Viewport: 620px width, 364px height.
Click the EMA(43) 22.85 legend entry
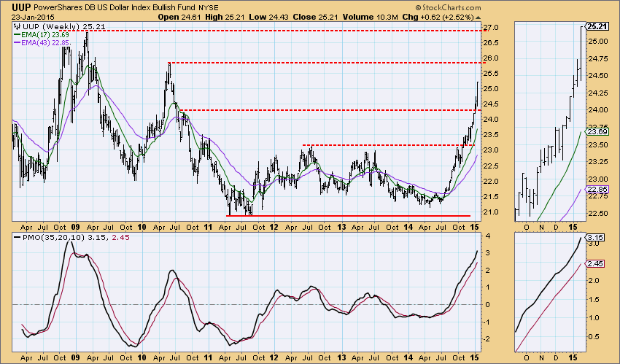45,43
